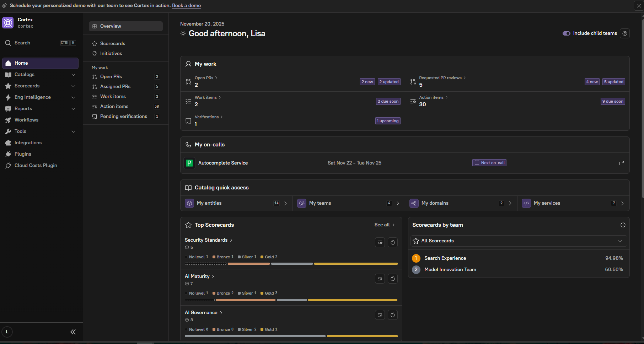Click the Next on-call badge

coord(489,163)
